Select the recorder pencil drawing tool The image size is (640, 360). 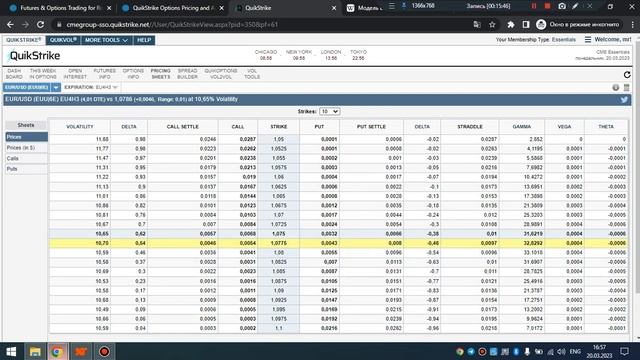click(576, 6)
